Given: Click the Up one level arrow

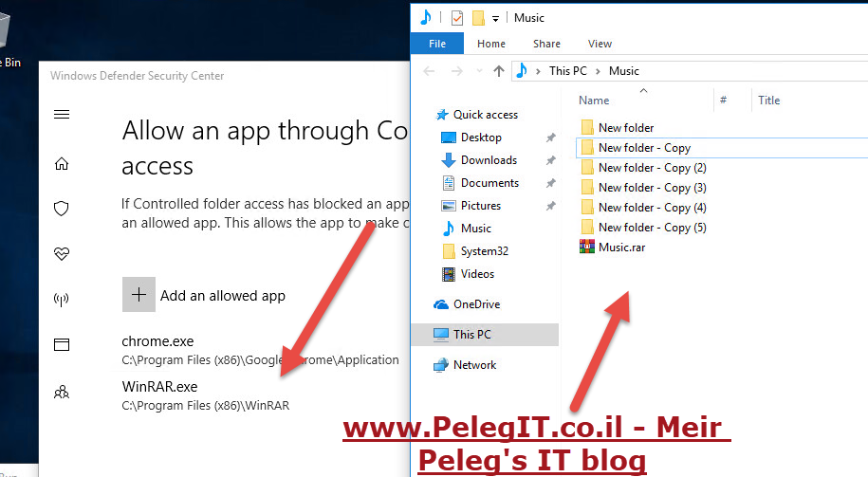Looking at the screenshot, I should pos(499,71).
